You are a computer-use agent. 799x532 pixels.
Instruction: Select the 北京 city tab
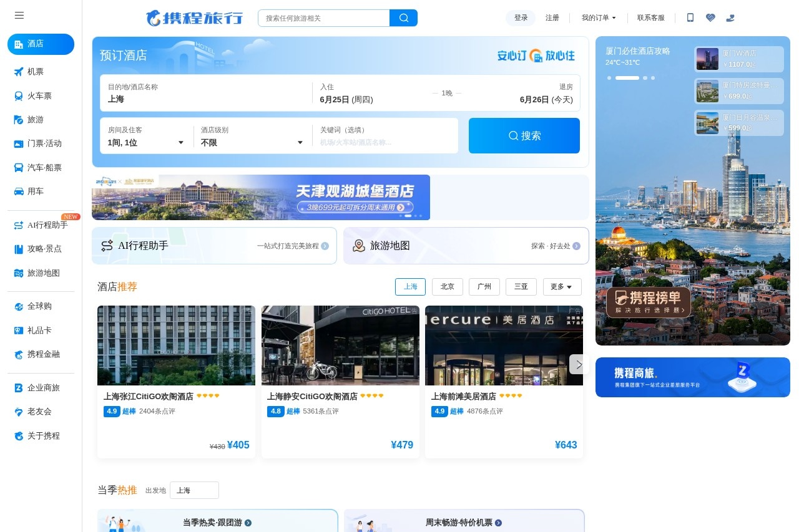447,287
